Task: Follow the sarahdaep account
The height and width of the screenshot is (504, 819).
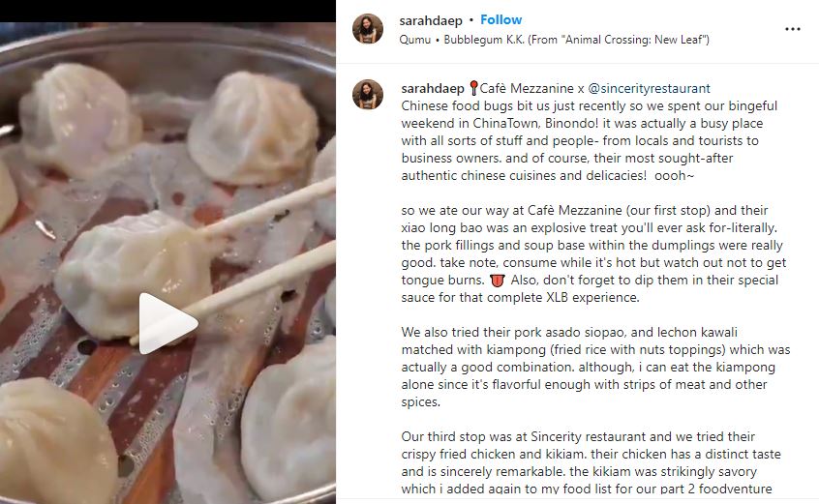Action: tap(500, 19)
